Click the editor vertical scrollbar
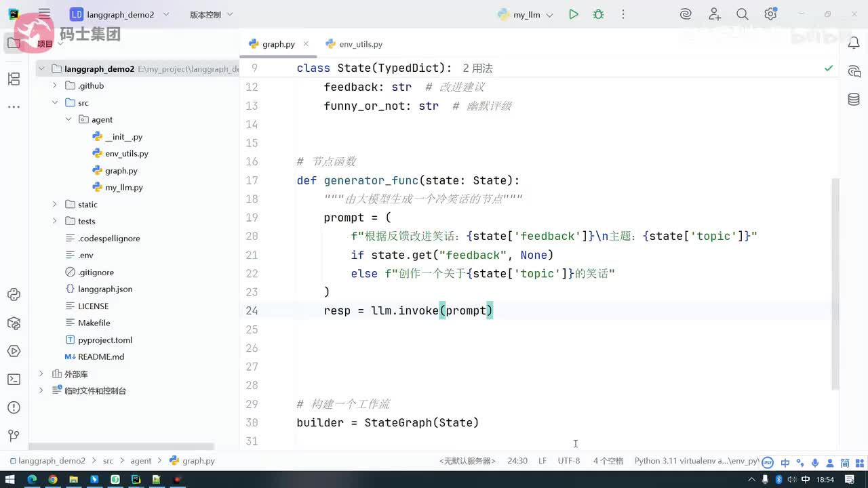 click(835, 285)
